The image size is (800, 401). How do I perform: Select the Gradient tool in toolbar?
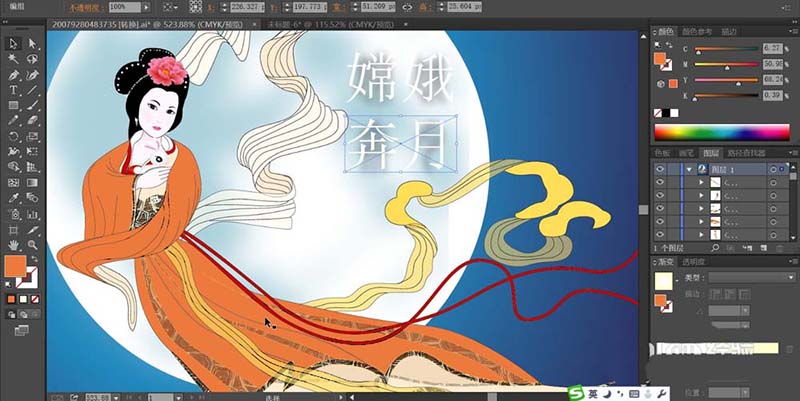(x=33, y=183)
